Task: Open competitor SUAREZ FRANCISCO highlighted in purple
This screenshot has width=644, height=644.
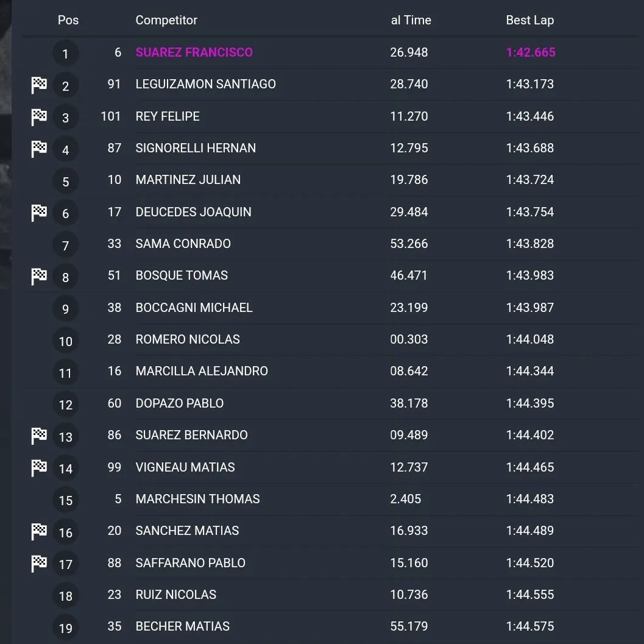Action: pyautogui.click(x=194, y=52)
